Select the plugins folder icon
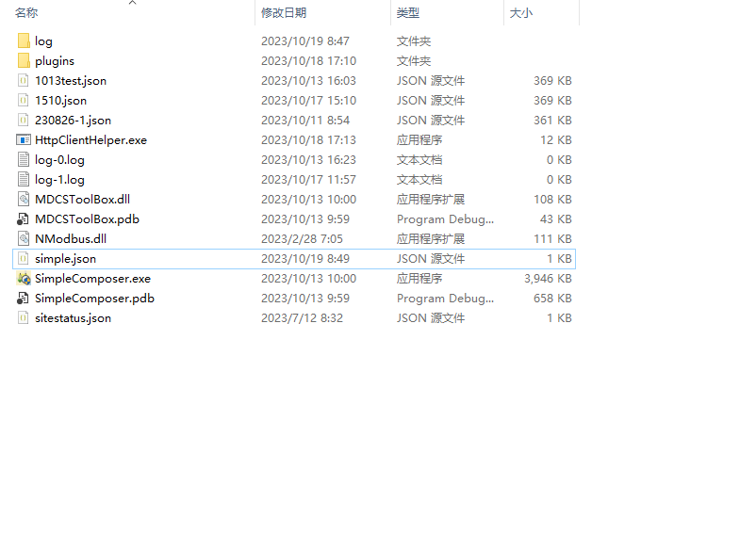756x534 pixels. pyautogui.click(x=24, y=61)
